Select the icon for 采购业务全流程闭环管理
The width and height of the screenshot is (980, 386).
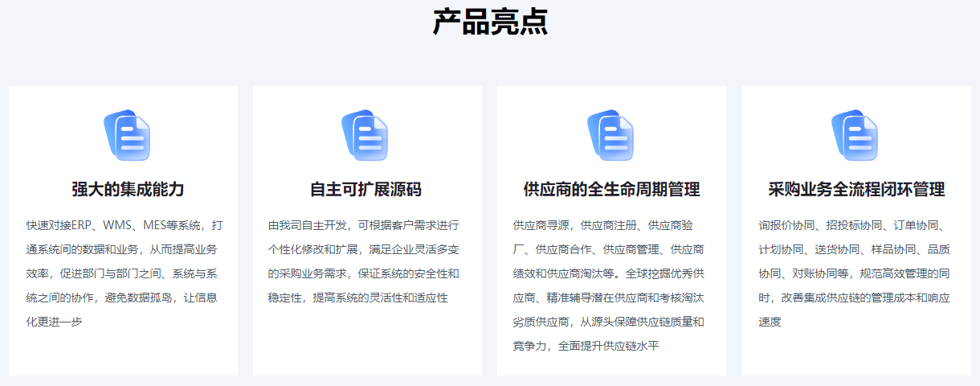click(x=855, y=134)
